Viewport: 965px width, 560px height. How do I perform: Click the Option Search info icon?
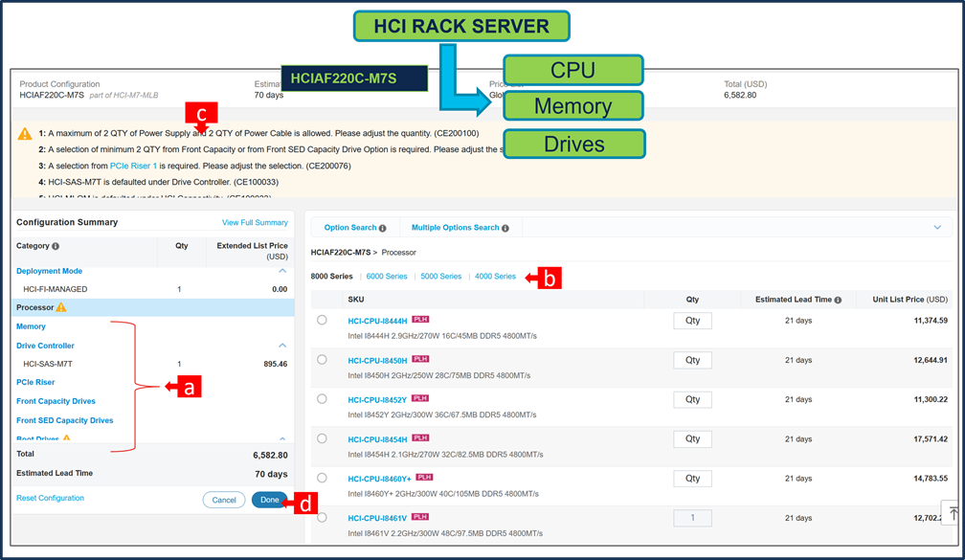coord(383,228)
